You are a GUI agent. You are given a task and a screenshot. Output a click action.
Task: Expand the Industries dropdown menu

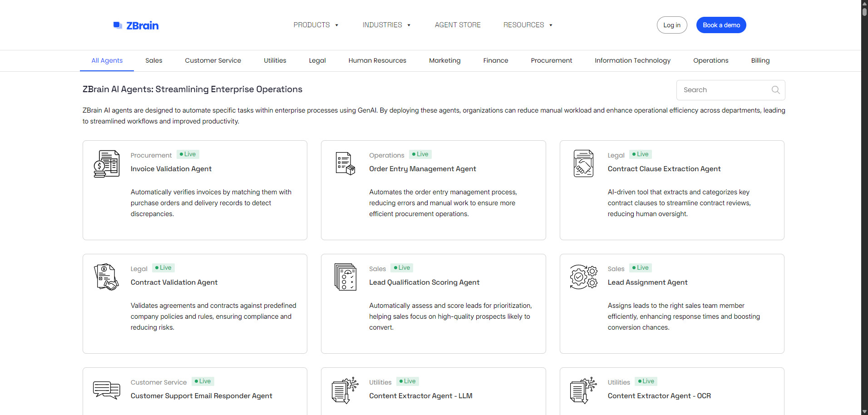click(386, 25)
